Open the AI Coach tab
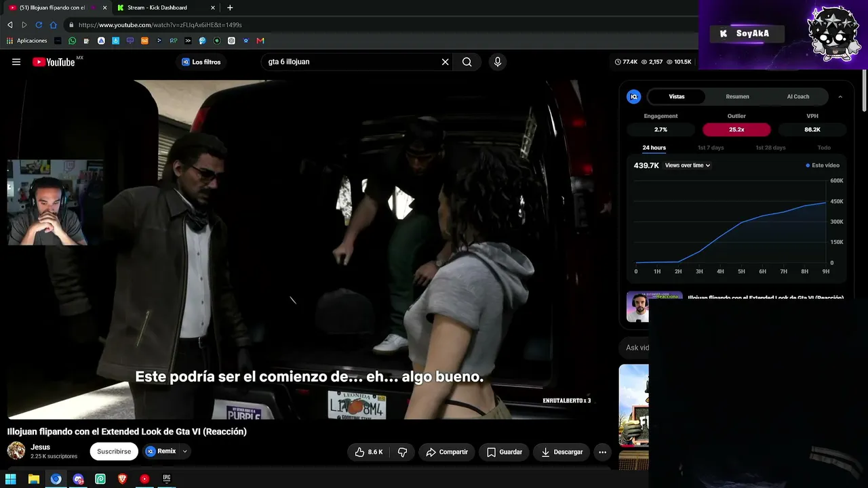The height and width of the screenshot is (488, 868). pyautogui.click(x=798, y=96)
